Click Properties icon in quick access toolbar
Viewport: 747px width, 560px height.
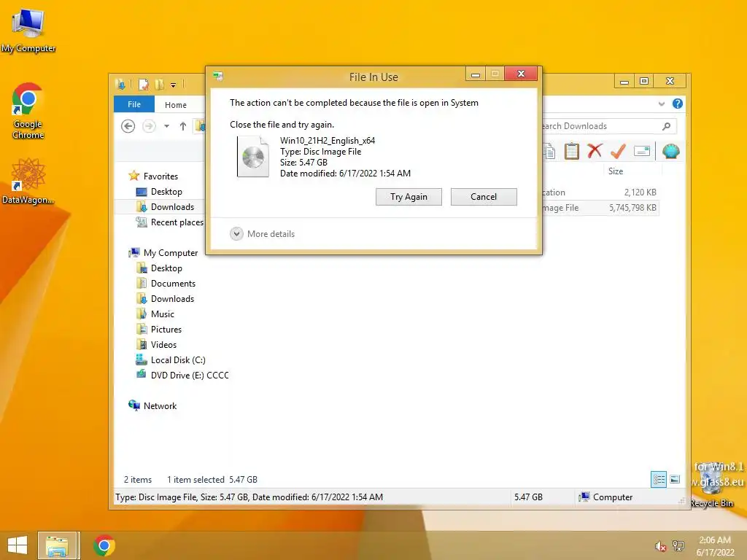[143, 85]
